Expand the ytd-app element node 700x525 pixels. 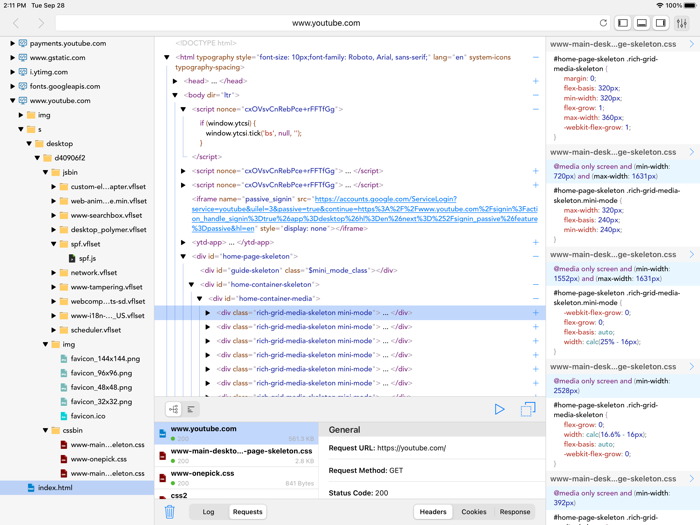[x=183, y=242]
